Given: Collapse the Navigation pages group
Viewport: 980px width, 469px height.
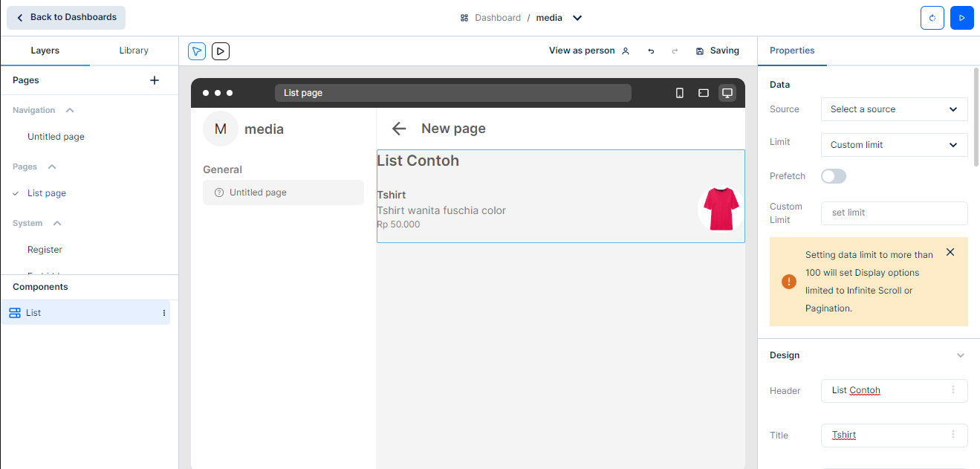Looking at the screenshot, I should pos(70,110).
